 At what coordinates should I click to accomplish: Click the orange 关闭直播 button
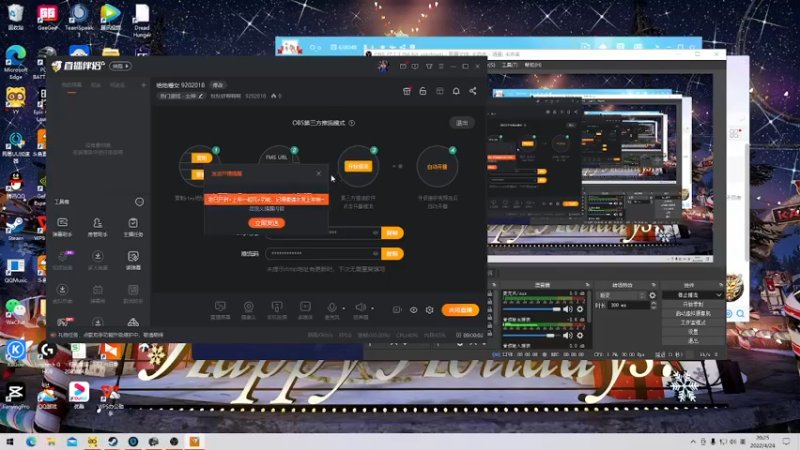click(x=460, y=310)
